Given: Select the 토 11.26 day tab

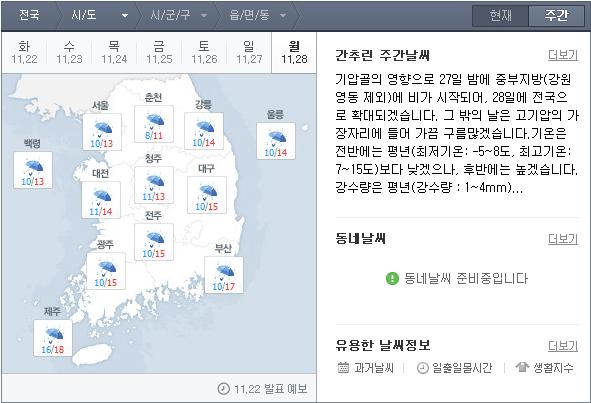Looking at the screenshot, I should 204,52.
